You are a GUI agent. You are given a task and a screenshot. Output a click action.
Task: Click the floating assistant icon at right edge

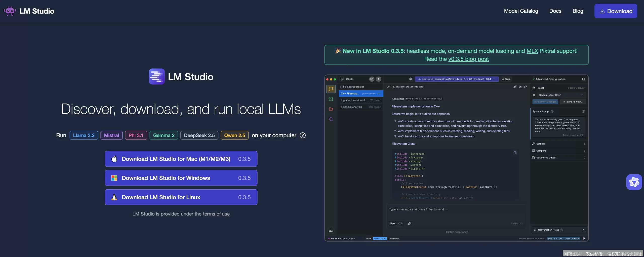tap(634, 182)
